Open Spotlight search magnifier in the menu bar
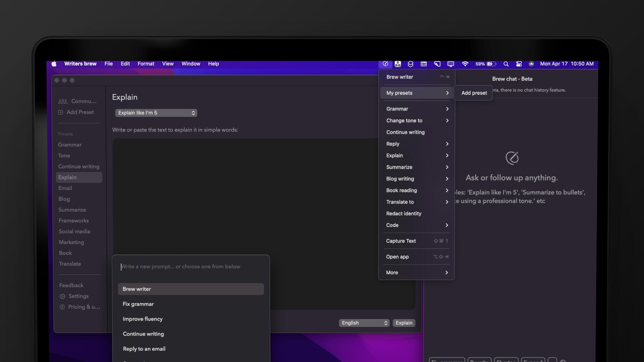This screenshot has height=362, width=644. click(506, 64)
